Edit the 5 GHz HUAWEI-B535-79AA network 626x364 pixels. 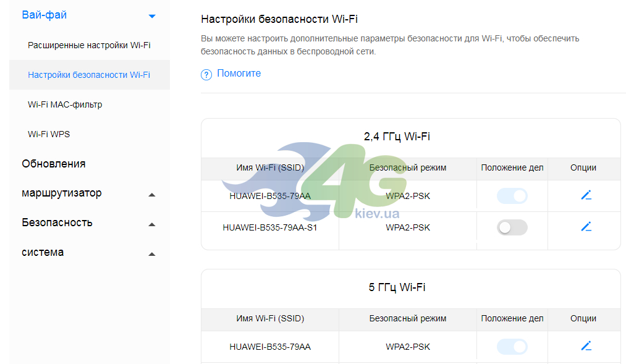586,345
